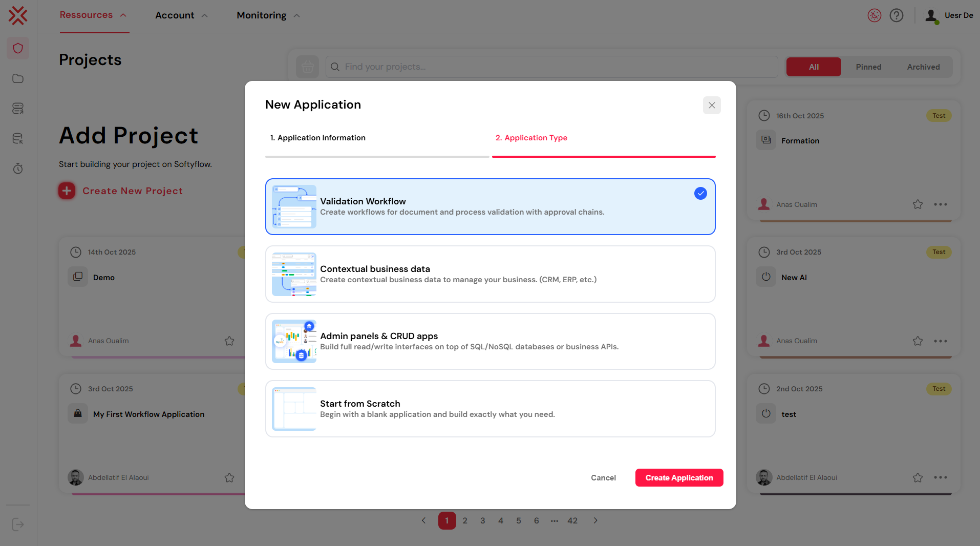Select the Contextual business data option
The image size is (980, 546).
(490, 274)
